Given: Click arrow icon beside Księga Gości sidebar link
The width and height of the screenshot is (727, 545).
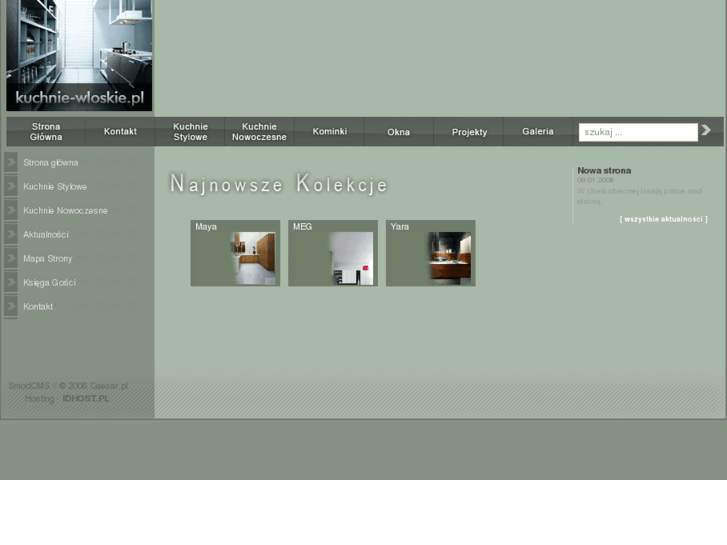Looking at the screenshot, I should (11, 282).
